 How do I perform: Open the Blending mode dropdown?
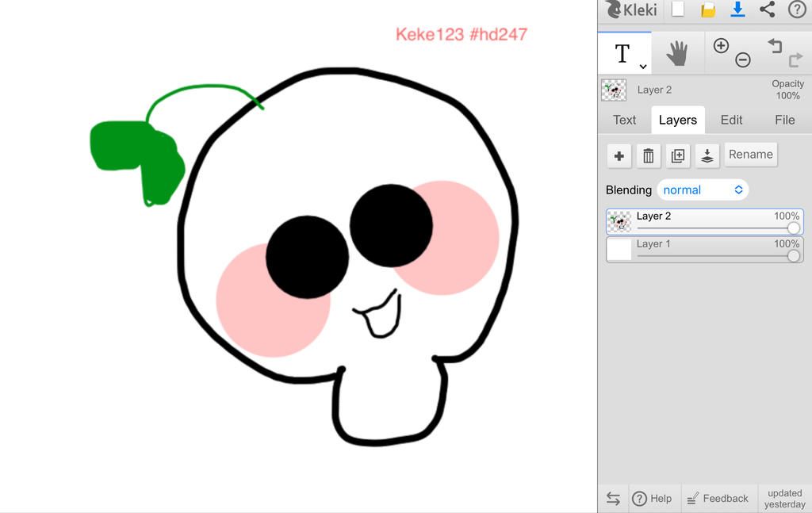(703, 190)
